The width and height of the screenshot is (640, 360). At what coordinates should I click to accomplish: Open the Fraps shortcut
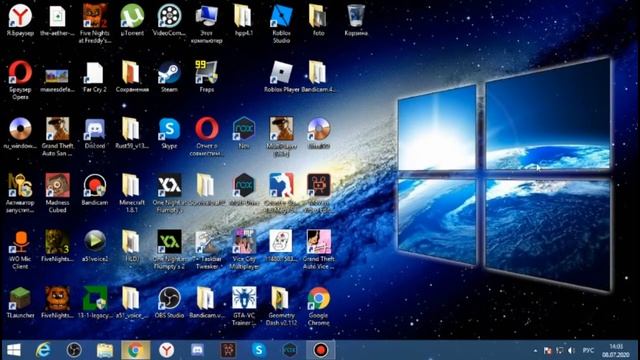coord(207,77)
